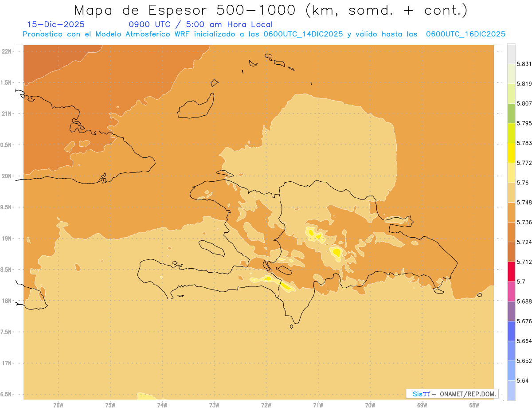Click the longitude label '68W'
532x411 pixels.
474,405
